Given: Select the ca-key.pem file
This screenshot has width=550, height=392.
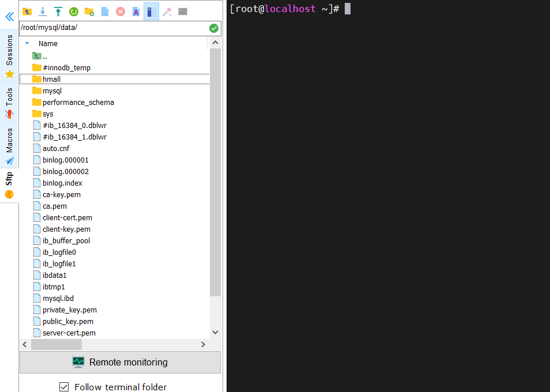Looking at the screenshot, I should tap(57, 195).
